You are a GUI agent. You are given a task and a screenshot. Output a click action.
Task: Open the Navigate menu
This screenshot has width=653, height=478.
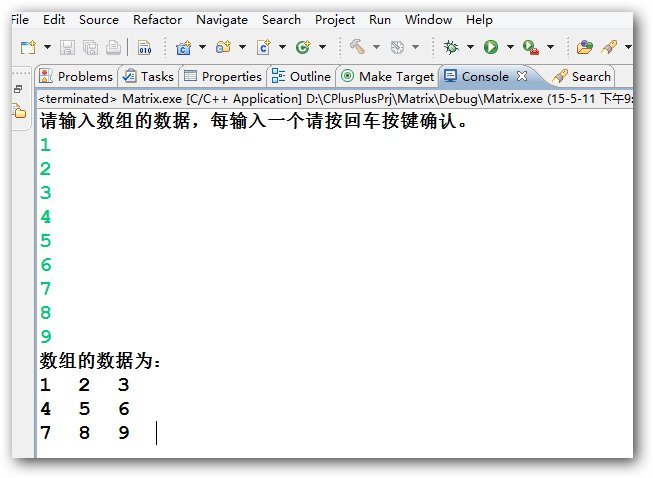222,20
